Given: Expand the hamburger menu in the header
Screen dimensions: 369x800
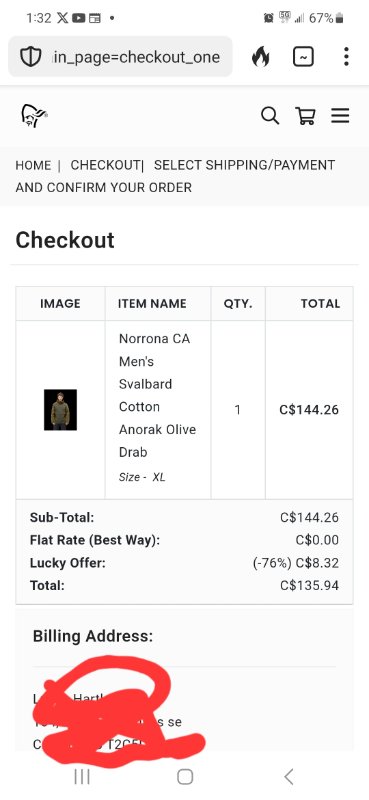Looking at the screenshot, I should 340,116.
